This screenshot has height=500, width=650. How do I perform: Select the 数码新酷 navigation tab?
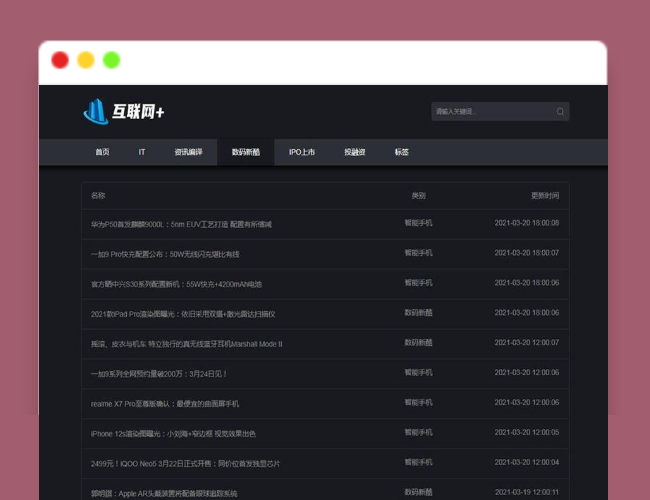pos(246,152)
